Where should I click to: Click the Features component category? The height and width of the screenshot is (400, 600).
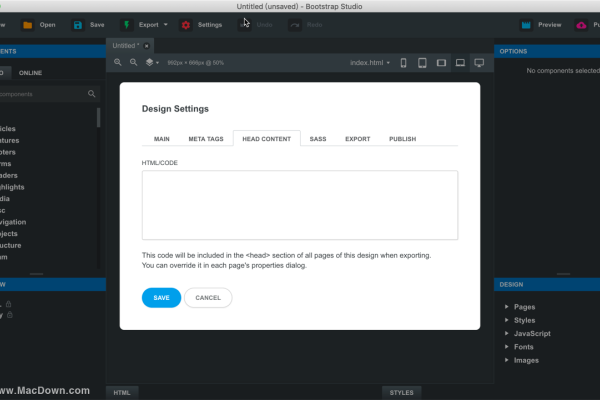[10, 140]
